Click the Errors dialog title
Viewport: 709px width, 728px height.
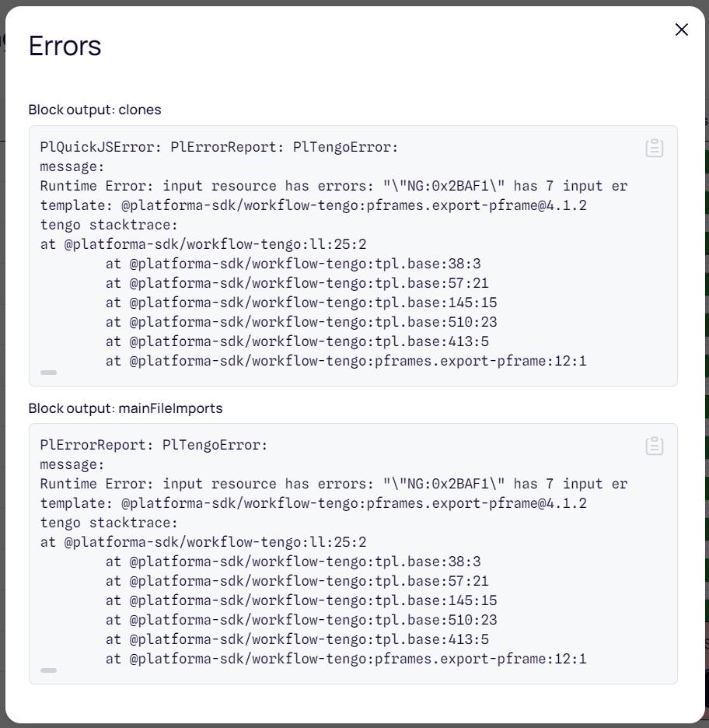click(65, 46)
